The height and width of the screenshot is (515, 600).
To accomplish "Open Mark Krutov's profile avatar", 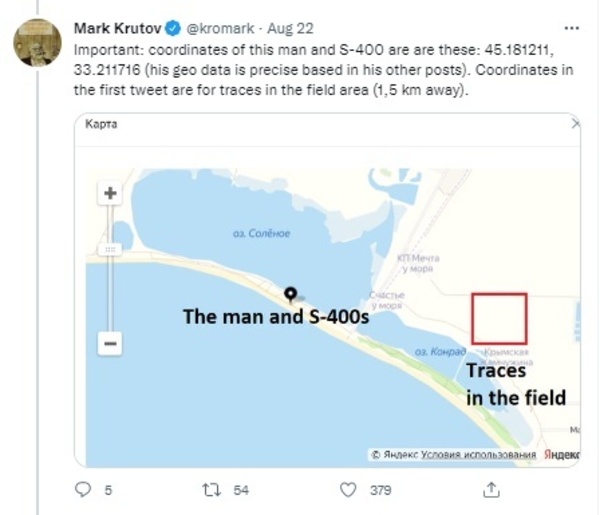I will [x=36, y=43].
